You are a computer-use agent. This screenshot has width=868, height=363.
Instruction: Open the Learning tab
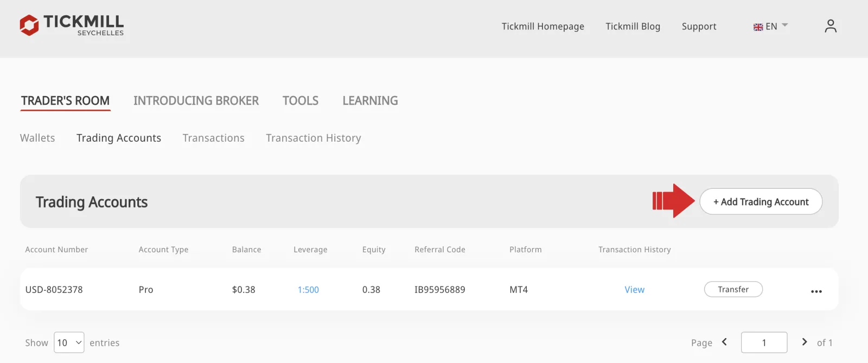click(x=370, y=101)
